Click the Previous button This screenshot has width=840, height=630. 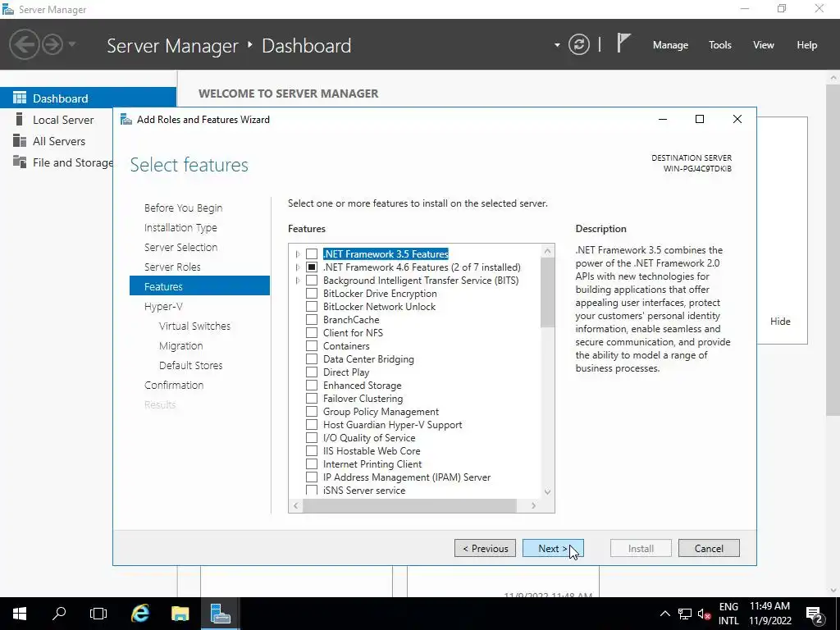coord(486,548)
